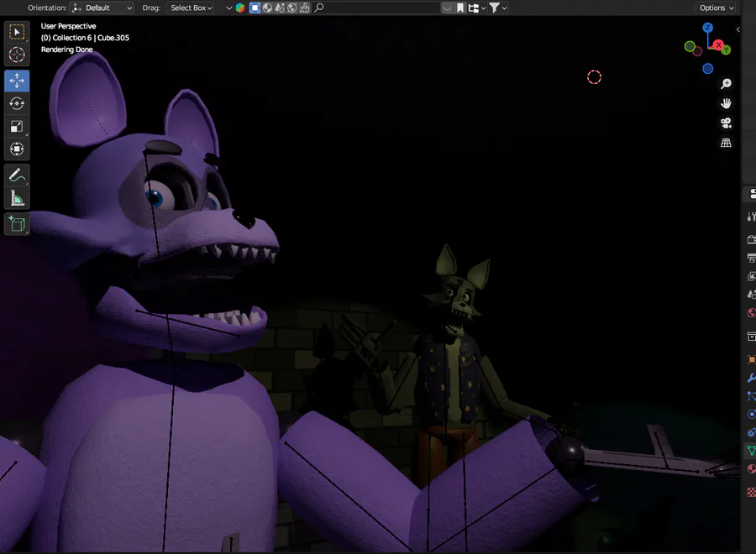The width and height of the screenshot is (756, 554).
Task: Click the Zoom view magnifier in viewport
Action: (726, 84)
